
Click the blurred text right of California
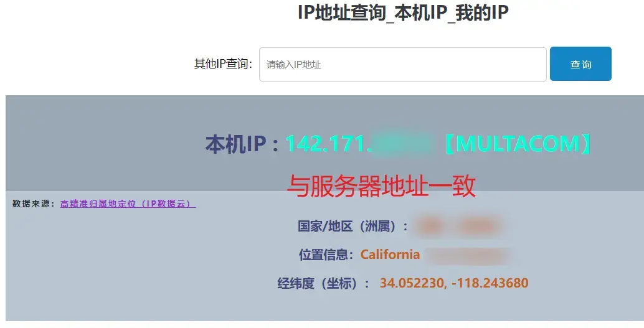471,255
